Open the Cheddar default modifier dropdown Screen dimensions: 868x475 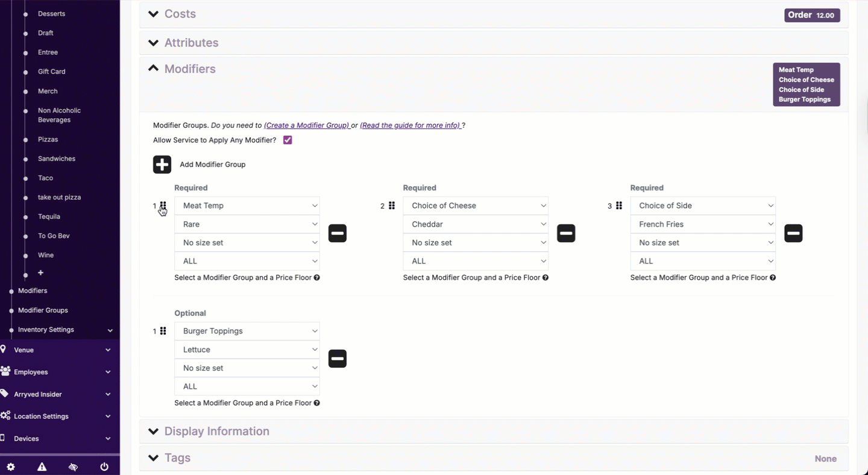coord(476,224)
